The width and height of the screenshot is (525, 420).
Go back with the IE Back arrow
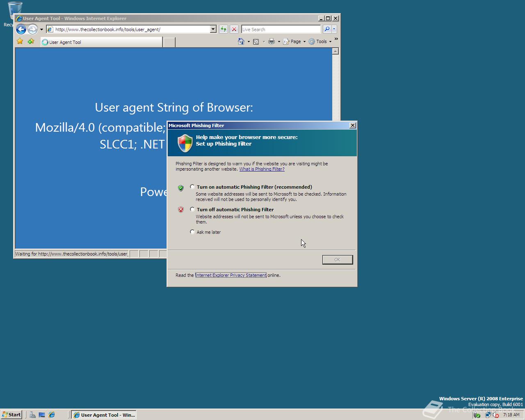coord(21,29)
